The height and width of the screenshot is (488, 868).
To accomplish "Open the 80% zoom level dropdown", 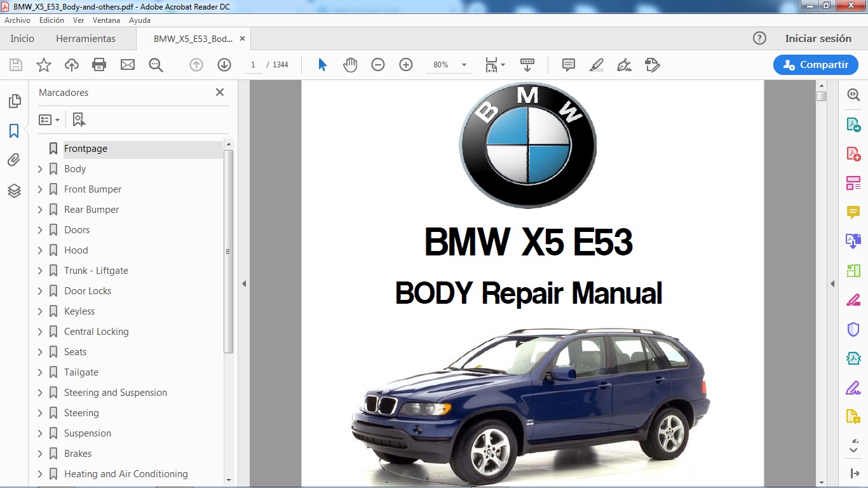I will (x=464, y=65).
